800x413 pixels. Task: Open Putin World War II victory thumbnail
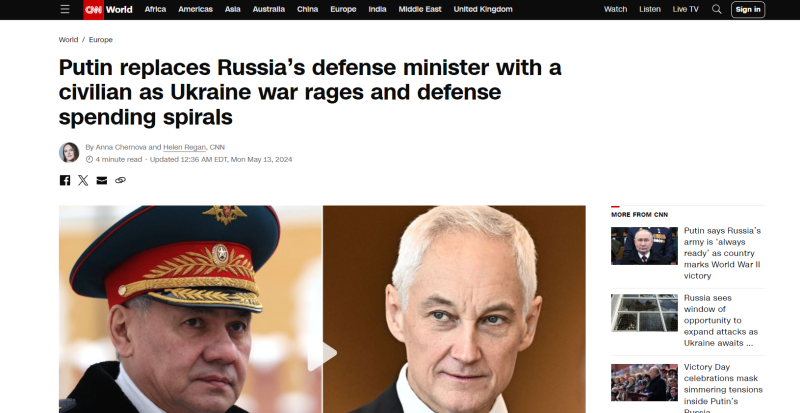pos(644,246)
